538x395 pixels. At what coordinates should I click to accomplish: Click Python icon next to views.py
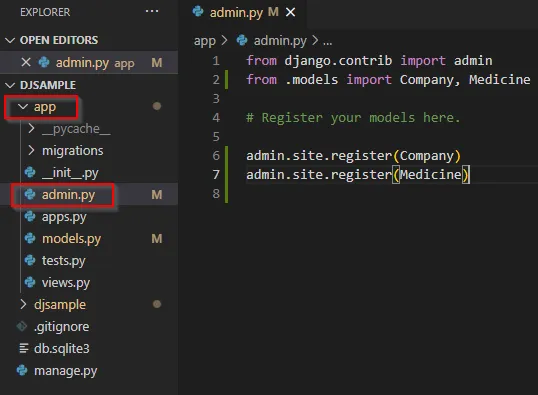pyautogui.click(x=30, y=282)
